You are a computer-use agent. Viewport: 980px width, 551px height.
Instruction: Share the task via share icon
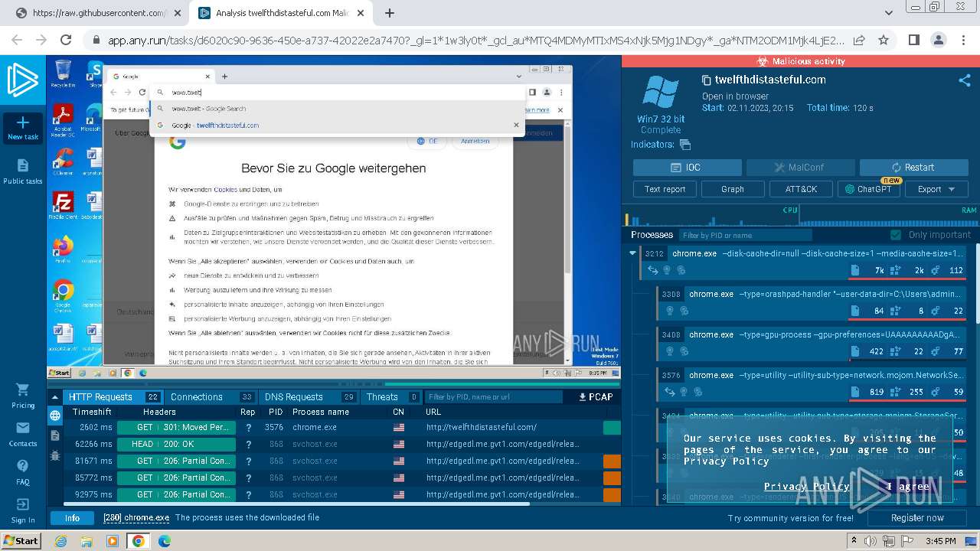click(965, 80)
